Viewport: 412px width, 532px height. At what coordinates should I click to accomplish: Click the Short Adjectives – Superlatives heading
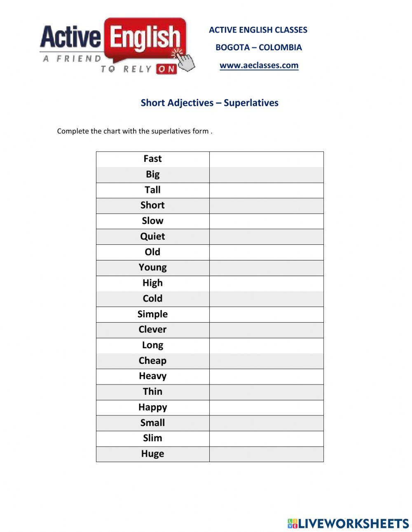tap(209, 103)
